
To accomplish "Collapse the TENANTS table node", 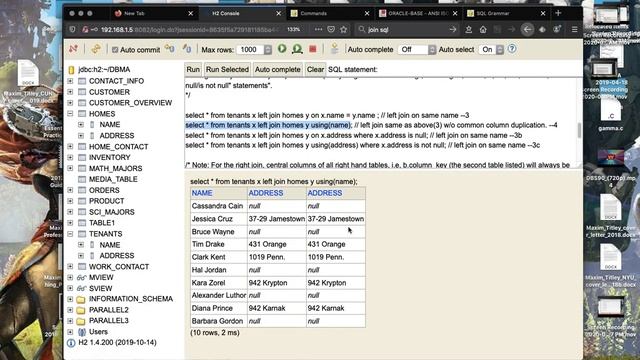I will [70, 234].
